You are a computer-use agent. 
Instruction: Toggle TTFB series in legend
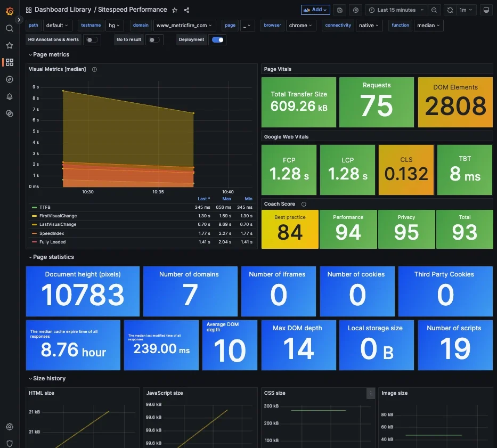[x=45, y=207]
